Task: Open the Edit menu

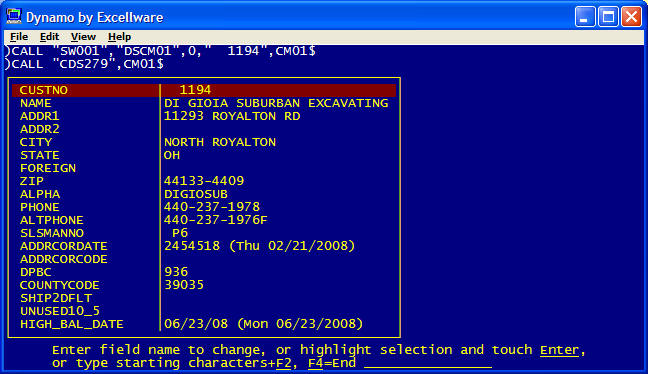Action: tap(49, 37)
